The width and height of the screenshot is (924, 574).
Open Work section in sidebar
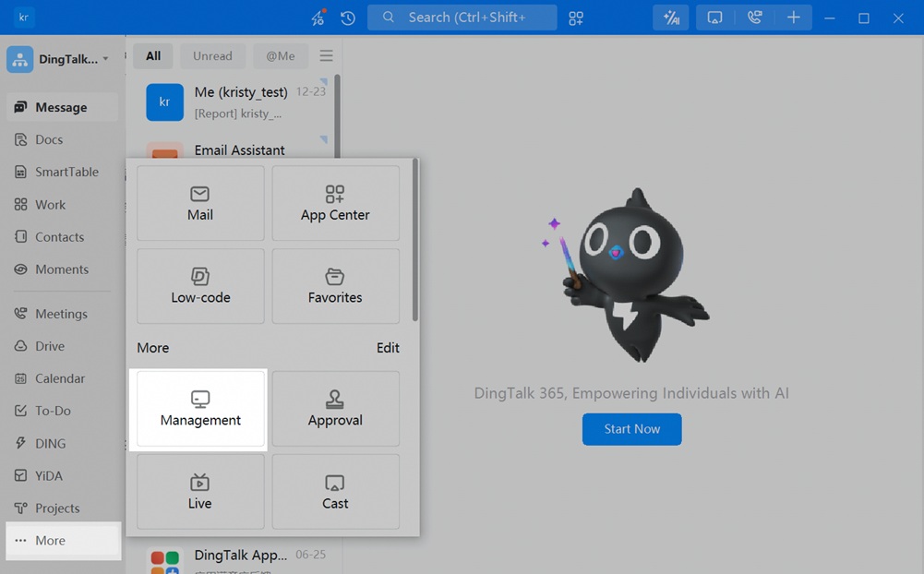pos(63,205)
